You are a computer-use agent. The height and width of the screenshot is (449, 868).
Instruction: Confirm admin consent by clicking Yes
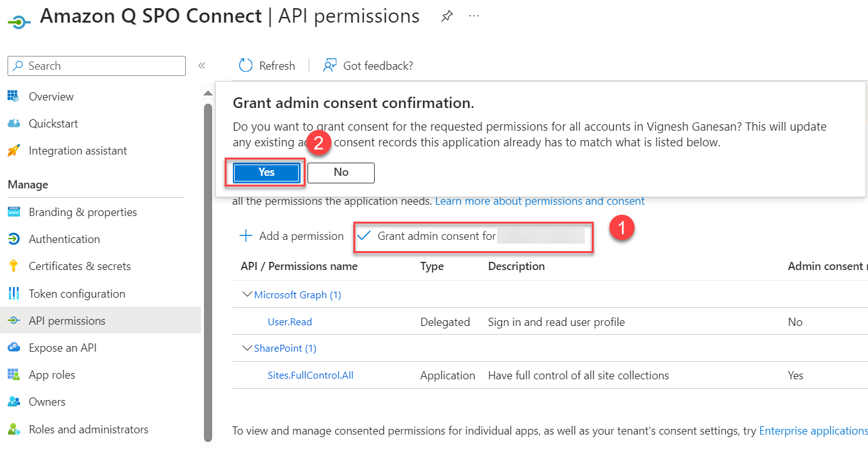pos(265,172)
